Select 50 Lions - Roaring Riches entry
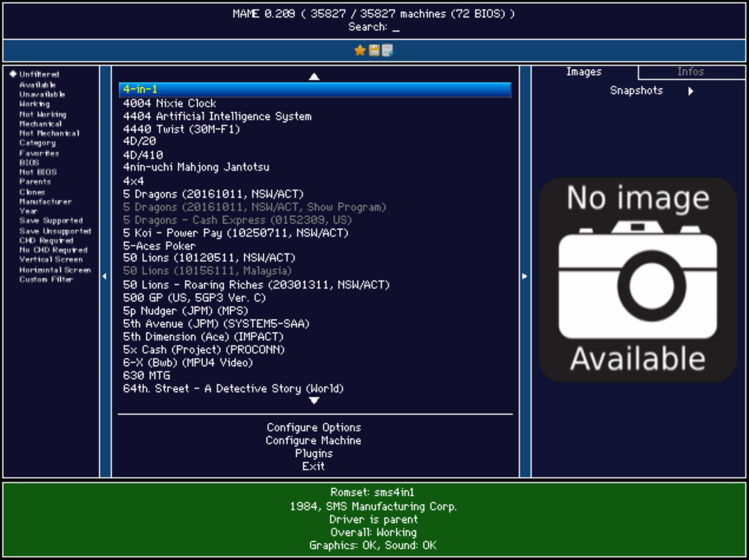Screen dimensions: 749x560 point(256,285)
